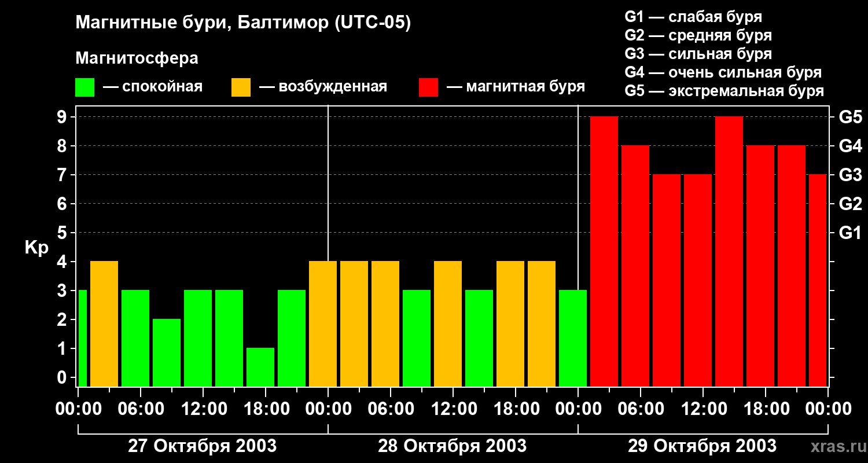Click the 'G3' storm-scale axis label beside Kp 7
This screenshot has height=463, width=868.
tap(850, 175)
